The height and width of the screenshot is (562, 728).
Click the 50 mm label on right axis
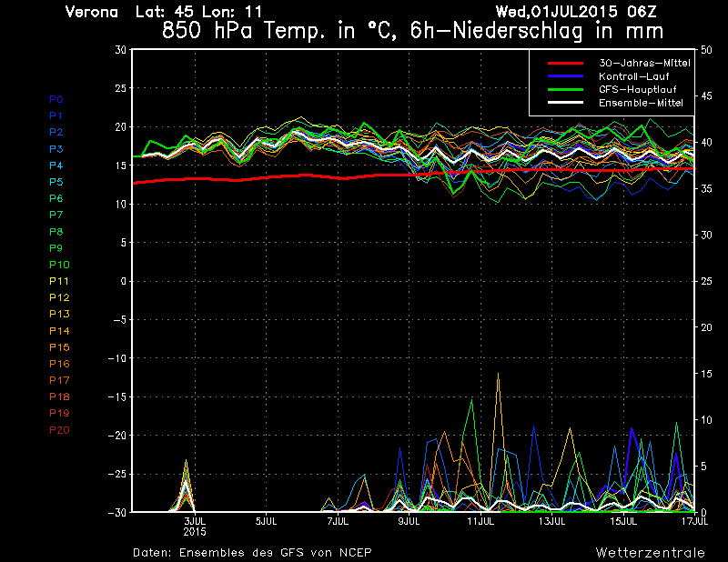tap(707, 50)
